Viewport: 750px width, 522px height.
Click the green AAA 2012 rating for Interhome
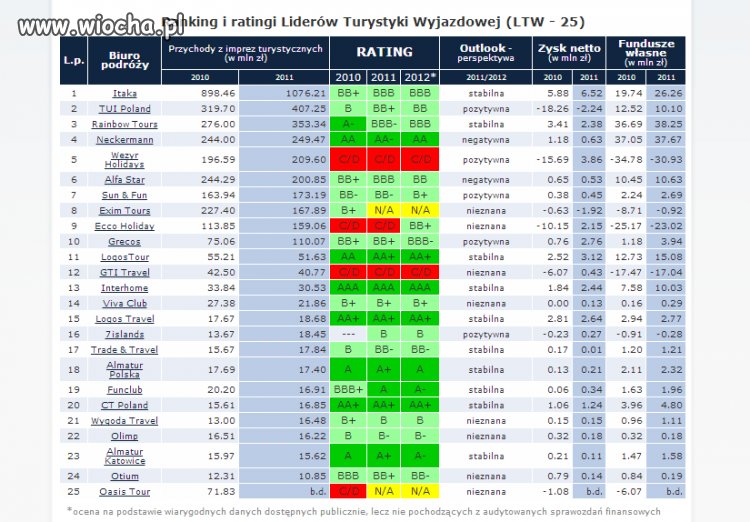pos(420,288)
